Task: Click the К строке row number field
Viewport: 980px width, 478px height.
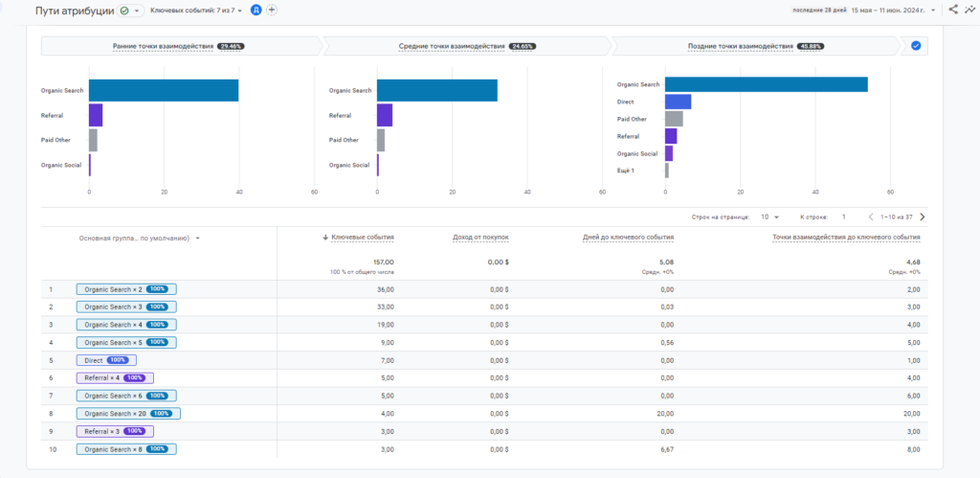Action: pyautogui.click(x=843, y=217)
